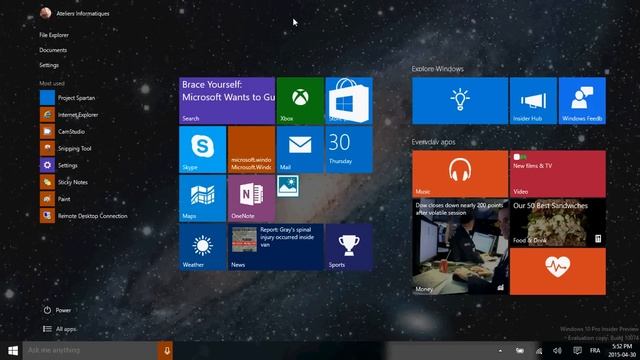This screenshot has height=360, width=640.
Task: Click the Everyday apps group heading
Action: tap(433, 142)
